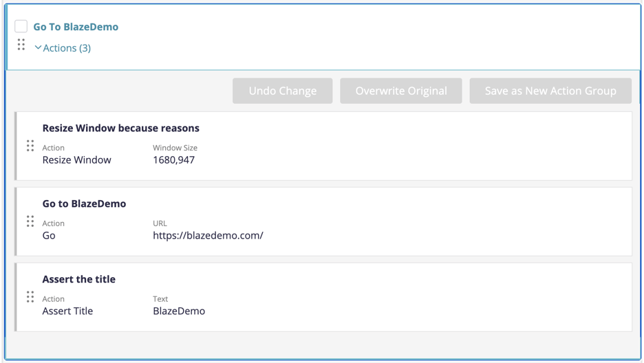Select the 'Go to BlazeDemo' step title
This screenshot has width=644, height=363.
pos(84,203)
